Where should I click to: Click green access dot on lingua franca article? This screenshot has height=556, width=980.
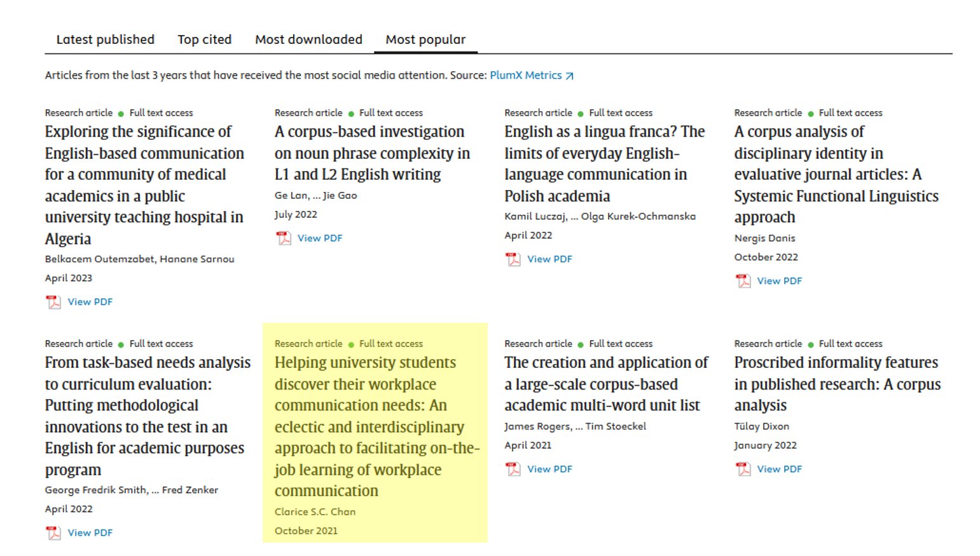tap(581, 114)
